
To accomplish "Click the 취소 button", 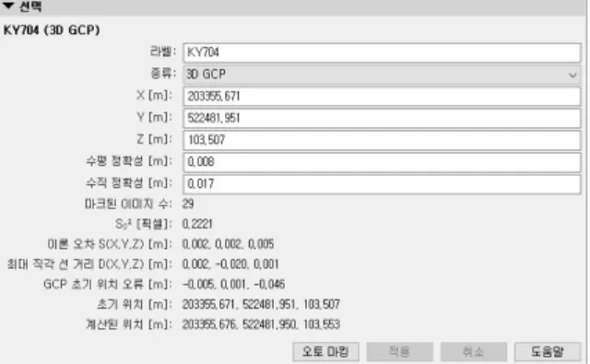I will pos(473,352).
